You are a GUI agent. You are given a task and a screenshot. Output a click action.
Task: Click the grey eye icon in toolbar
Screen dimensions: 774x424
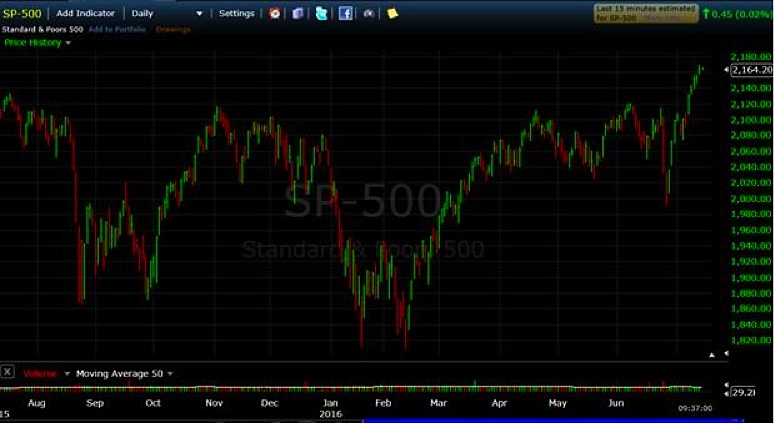369,14
